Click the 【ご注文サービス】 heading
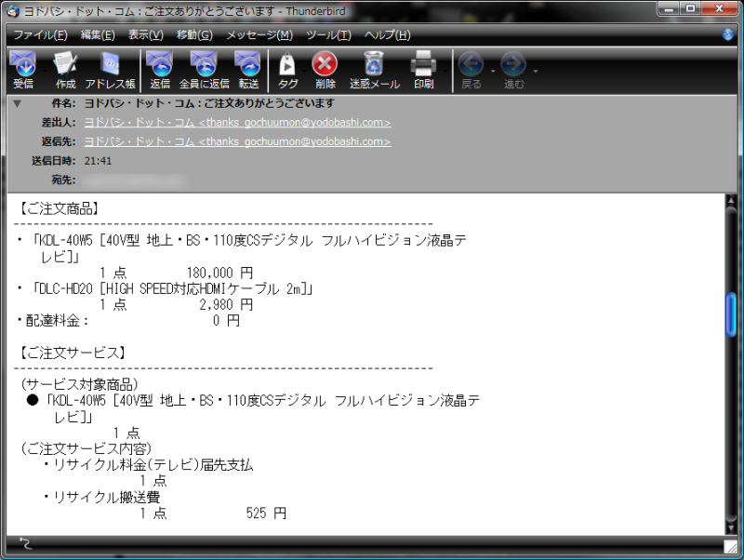744x560 pixels. pyautogui.click(x=73, y=353)
